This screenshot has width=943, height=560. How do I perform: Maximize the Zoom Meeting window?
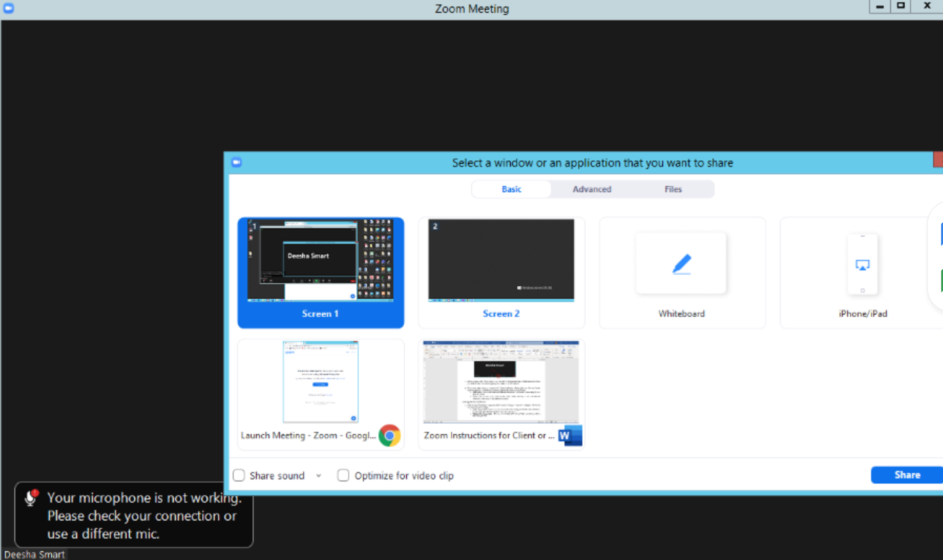click(x=900, y=6)
